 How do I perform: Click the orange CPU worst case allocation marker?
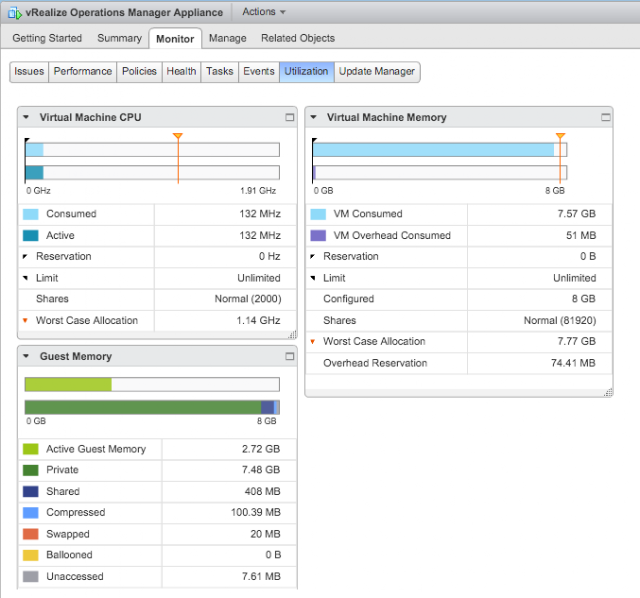click(x=178, y=136)
